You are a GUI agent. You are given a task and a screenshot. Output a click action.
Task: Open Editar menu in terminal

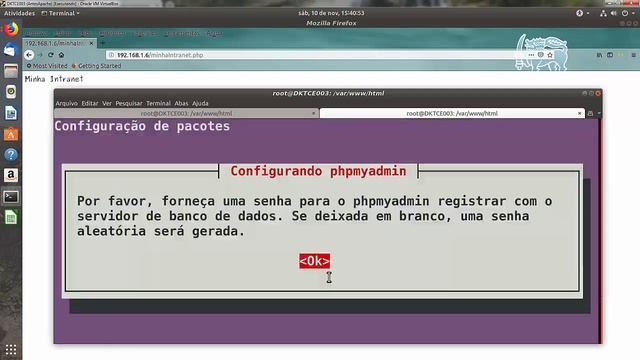pyautogui.click(x=90, y=103)
